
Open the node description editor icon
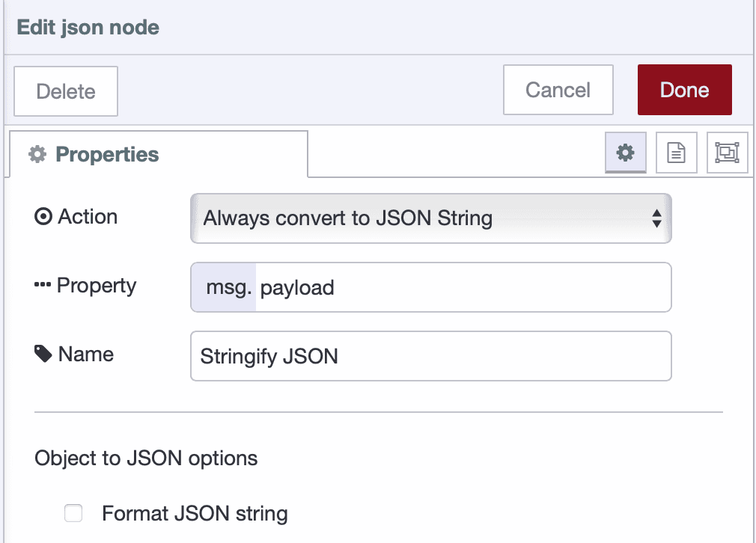[x=676, y=153]
